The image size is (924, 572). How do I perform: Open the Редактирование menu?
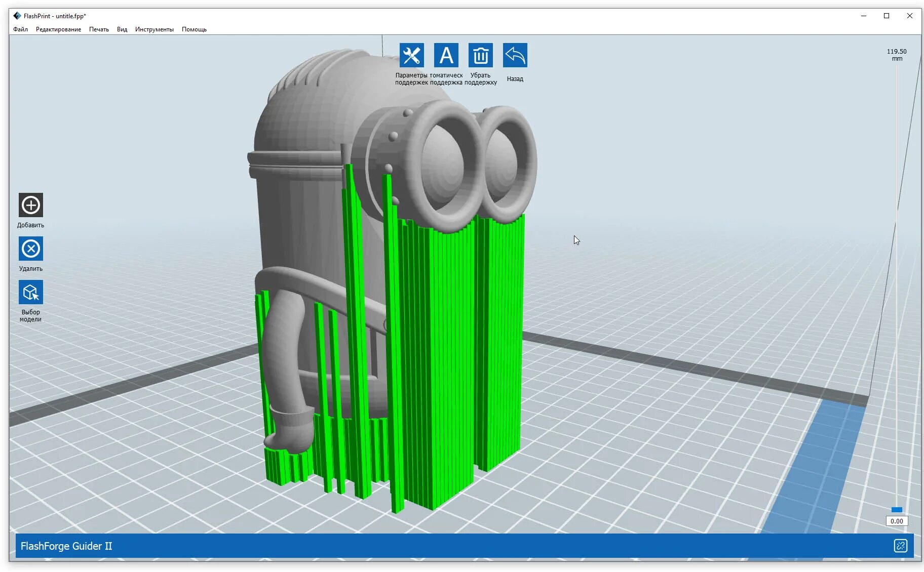(58, 29)
